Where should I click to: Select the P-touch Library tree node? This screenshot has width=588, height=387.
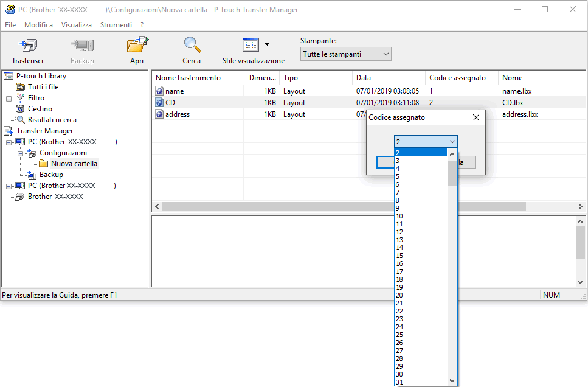(x=41, y=76)
